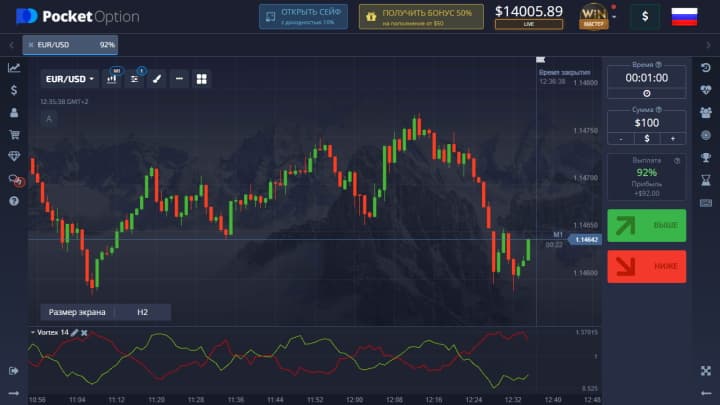Open the EUR/USD asset dropdown
Viewport: 720px width, 405px height.
[x=69, y=79]
